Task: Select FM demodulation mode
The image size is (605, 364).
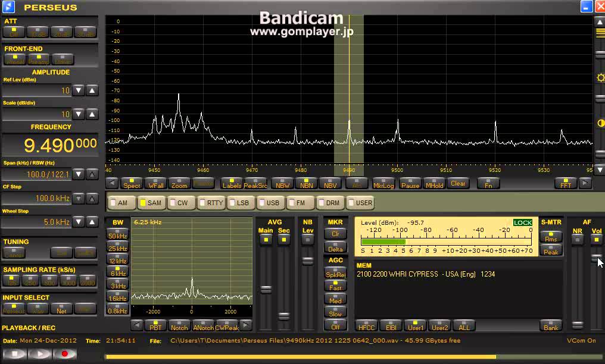Action: coord(301,203)
